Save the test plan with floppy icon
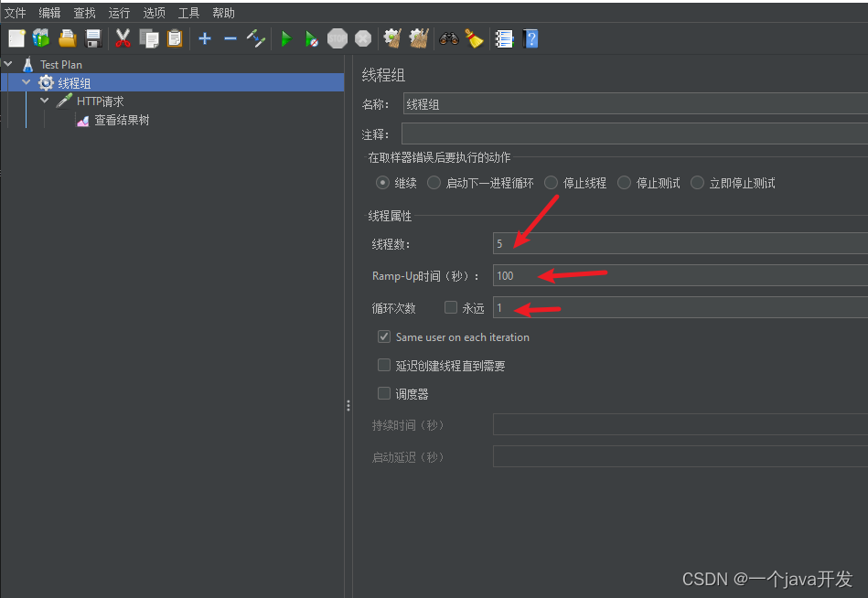The height and width of the screenshot is (598, 868). click(93, 38)
